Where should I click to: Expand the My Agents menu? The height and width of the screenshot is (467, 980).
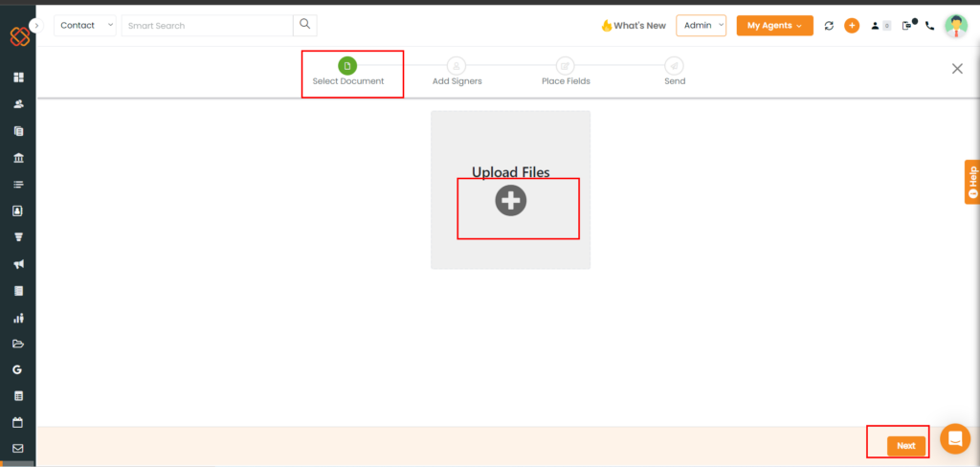[775, 26]
